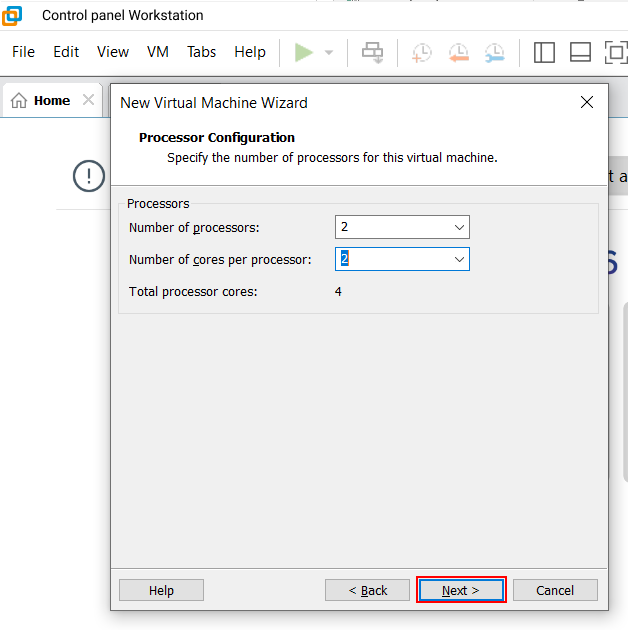Toggle the thumbnail bar view icon
628x630 pixels.
tap(580, 53)
